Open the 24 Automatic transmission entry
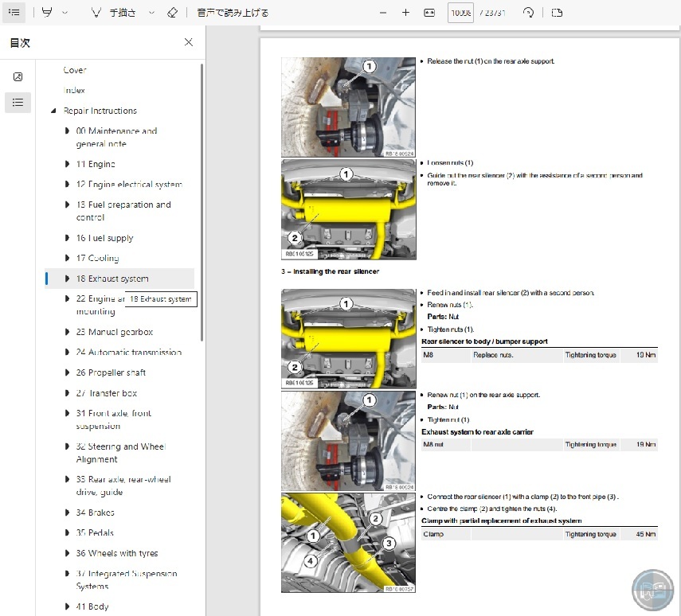This screenshot has height=616, width=681. pos(128,353)
